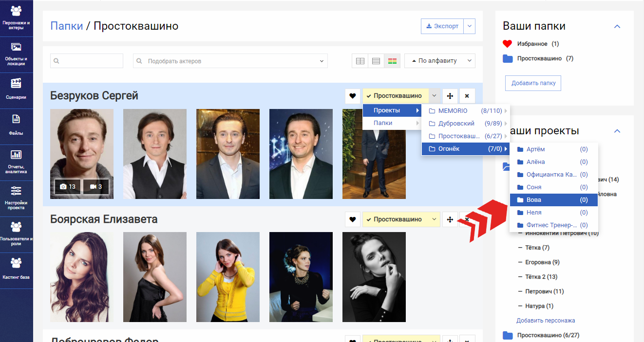Image resolution: width=644 pixels, height=342 pixels.
Task: Open the Простоквашино (7) folder in Ваши папки
Action: coord(538,58)
